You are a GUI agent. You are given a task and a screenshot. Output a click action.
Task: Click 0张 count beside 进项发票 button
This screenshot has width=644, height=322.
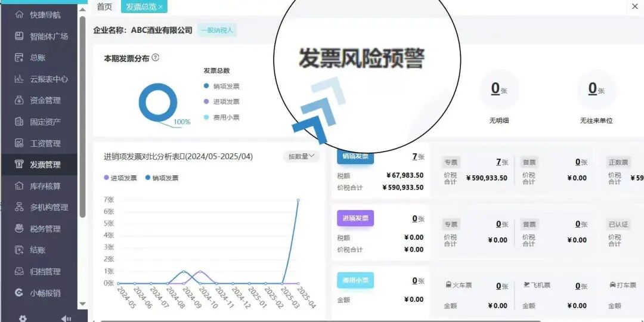[419, 219]
